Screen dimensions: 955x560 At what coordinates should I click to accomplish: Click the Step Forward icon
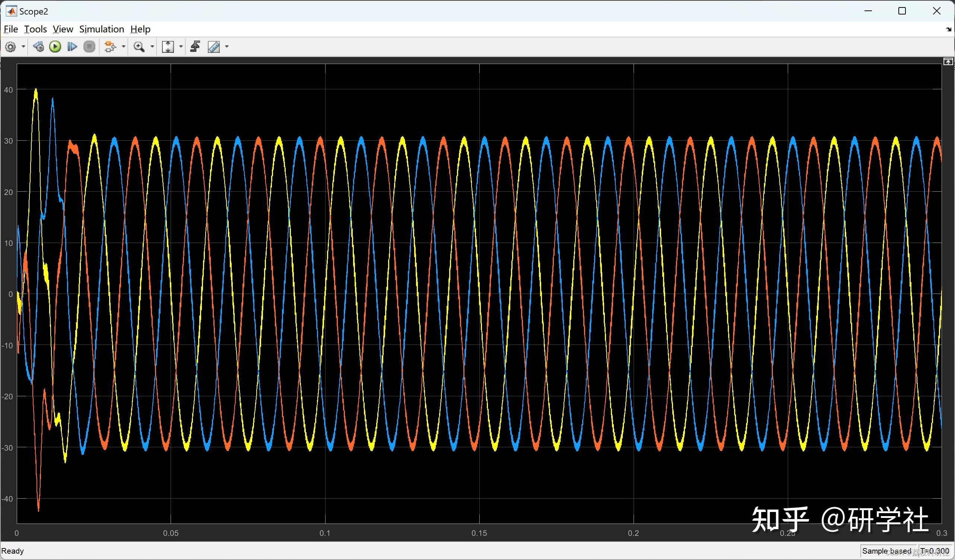click(71, 46)
